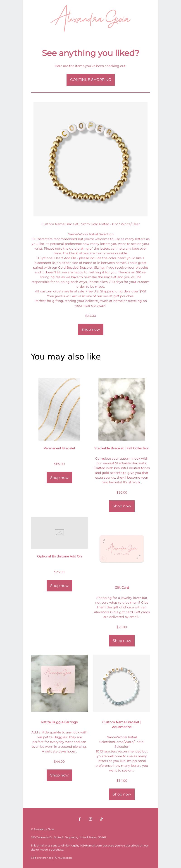Follow the Permanent Bracelet title link
The width and height of the screenshot is (181, 868).
coord(59,448)
